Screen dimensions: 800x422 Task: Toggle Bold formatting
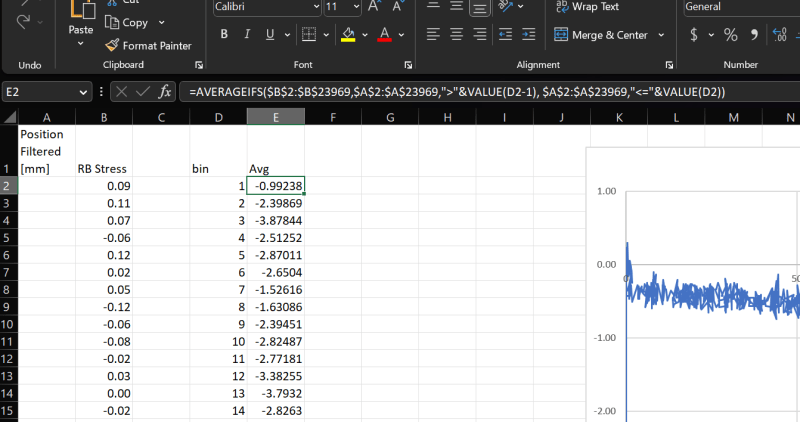tap(224, 34)
